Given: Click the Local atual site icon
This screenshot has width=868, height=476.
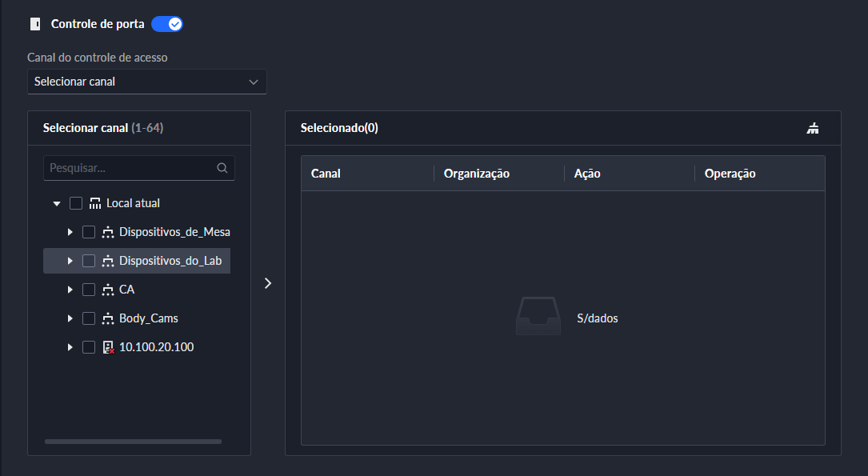Looking at the screenshot, I should pyautogui.click(x=95, y=203).
